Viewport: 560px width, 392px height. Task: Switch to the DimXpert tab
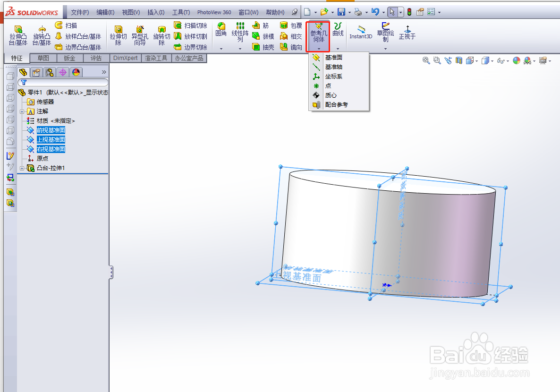click(125, 58)
